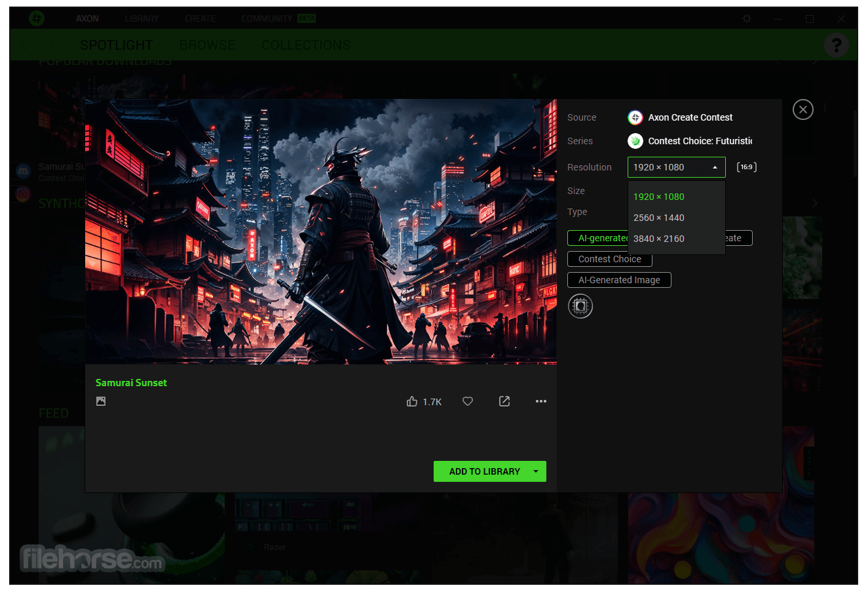The width and height of the screenshot is (868, 592).
Task: Switch to the COMMUNITY beta top menu
Action: coord(278,18)
